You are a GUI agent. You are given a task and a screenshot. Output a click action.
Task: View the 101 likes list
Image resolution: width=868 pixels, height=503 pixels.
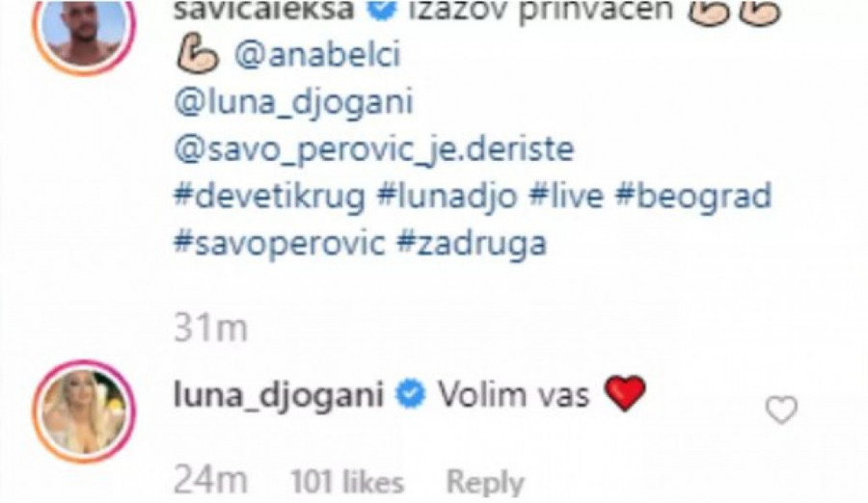347,482
